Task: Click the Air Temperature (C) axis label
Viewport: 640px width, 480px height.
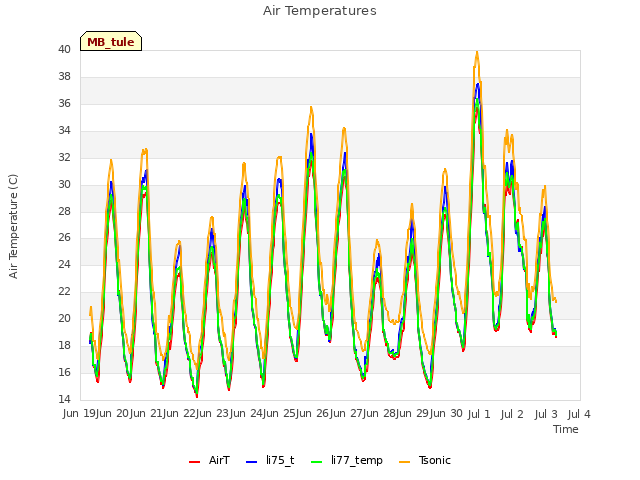Action: point(13,227)
